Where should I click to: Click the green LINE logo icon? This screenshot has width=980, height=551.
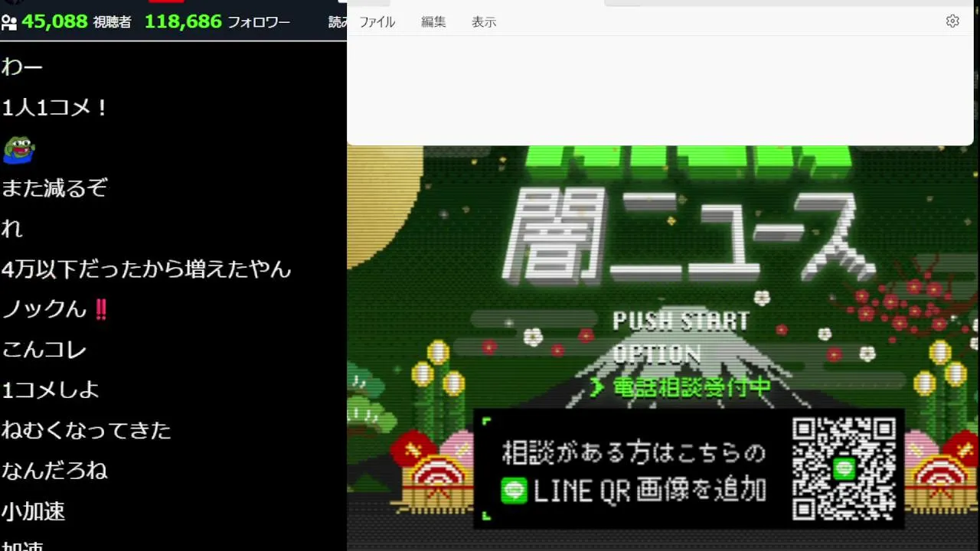point(514,491)
